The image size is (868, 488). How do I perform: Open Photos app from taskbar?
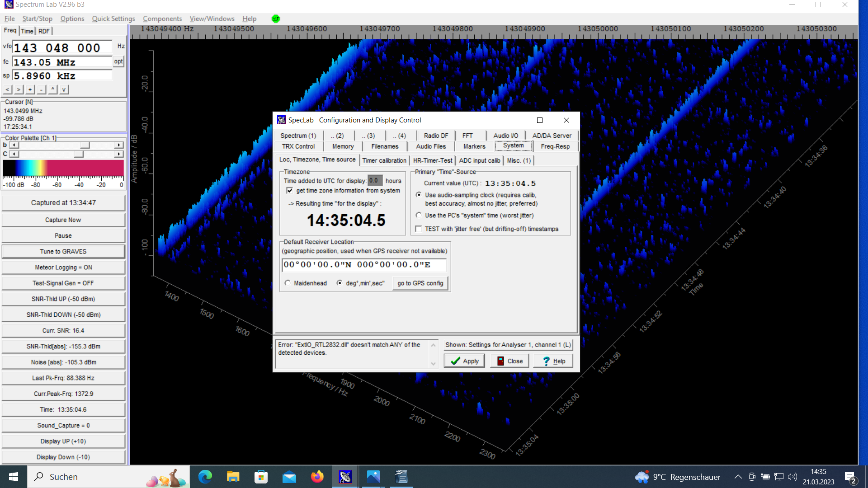373,477
